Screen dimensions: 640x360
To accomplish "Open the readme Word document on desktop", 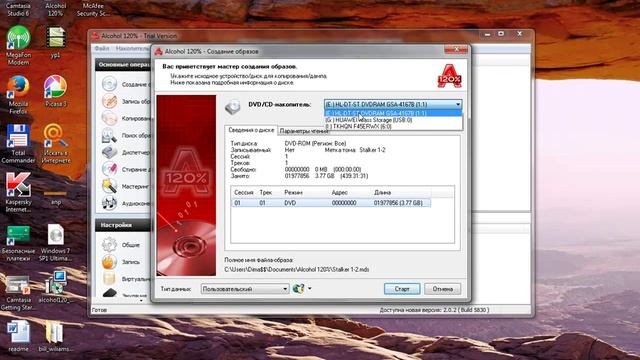I will (x=18, y=337).
